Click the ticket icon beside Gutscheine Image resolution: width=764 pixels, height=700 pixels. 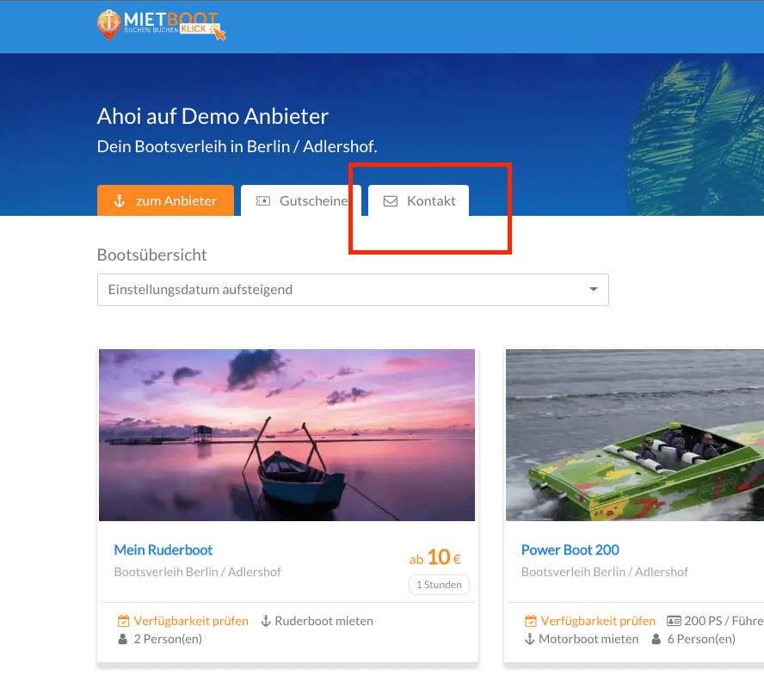pos(263,201)
